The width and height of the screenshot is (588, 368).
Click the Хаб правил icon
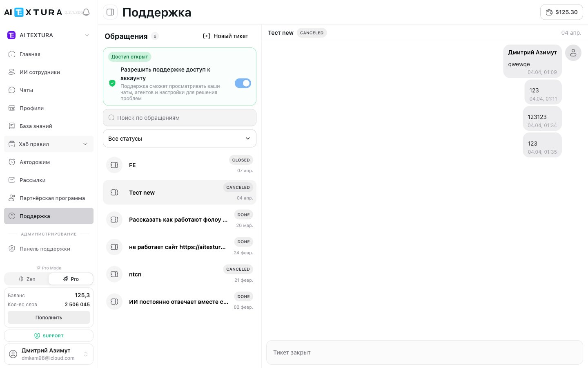(x=12, y=144)
